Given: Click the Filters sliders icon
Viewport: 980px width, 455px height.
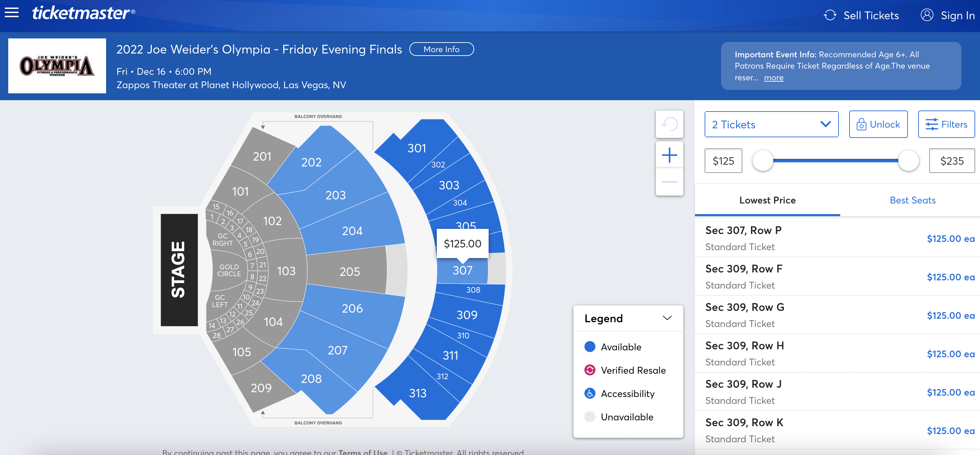Looking at the screenshot, I should [931, 124].
